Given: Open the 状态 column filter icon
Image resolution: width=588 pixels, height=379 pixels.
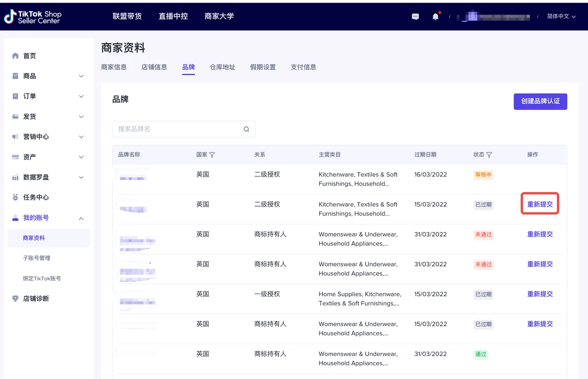Looking at the screenshot, I should (x=489, y=155).
